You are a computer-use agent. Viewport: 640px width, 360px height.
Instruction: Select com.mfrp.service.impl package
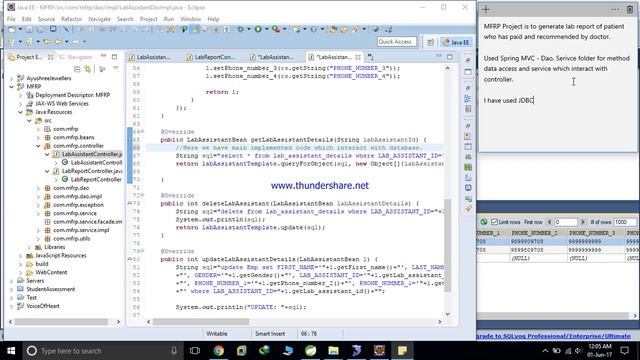pyautogui.click(x=81, y=230)
